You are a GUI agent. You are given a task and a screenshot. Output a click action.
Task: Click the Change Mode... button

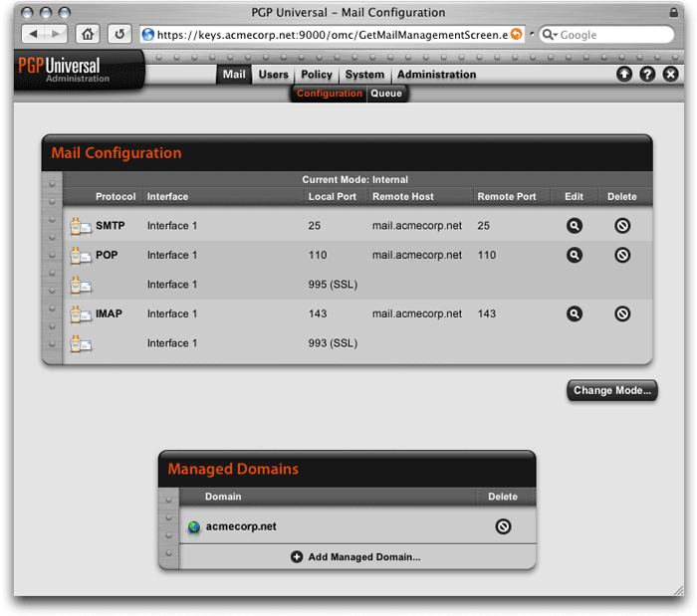click(x=612, y=390)
